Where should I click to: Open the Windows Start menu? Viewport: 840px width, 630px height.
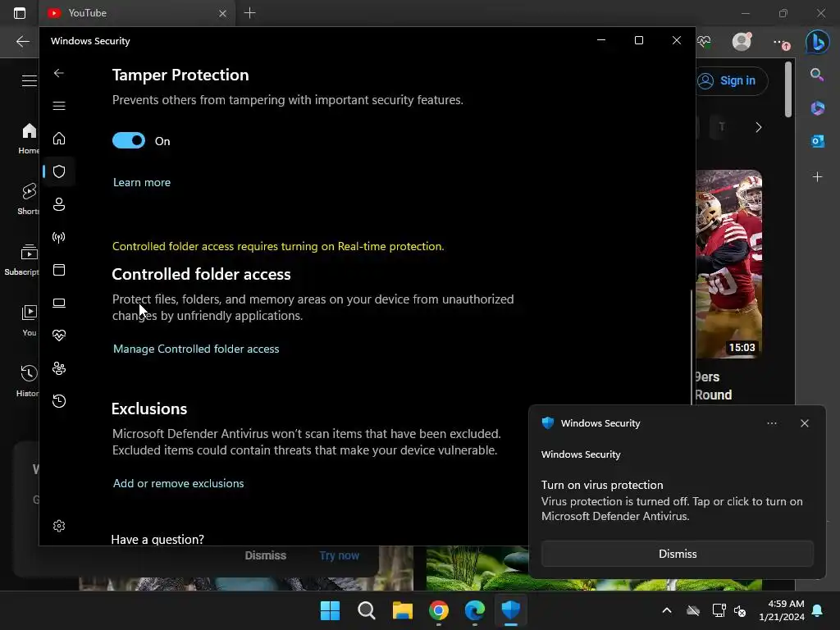330,610
